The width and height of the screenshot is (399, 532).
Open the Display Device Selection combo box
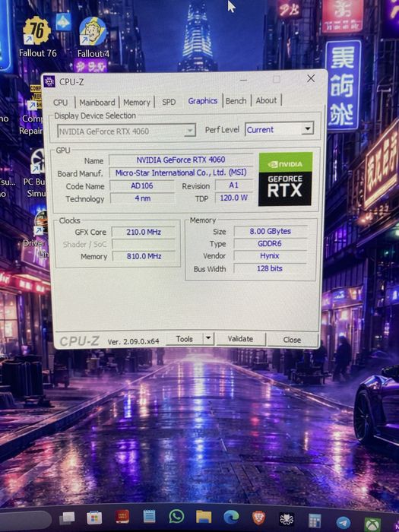tap(126, 131)
